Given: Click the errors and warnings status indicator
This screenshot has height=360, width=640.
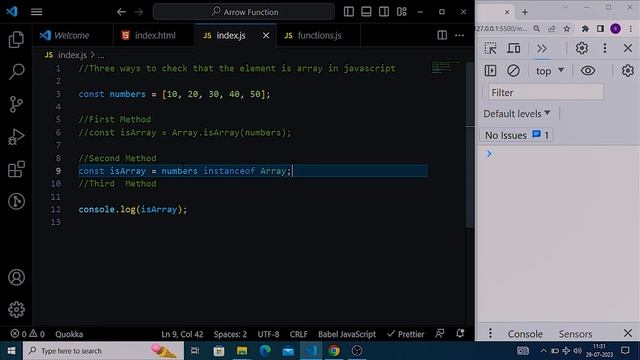Looking at the screenshot, I should pyautogui.click(x=27, y=334).
